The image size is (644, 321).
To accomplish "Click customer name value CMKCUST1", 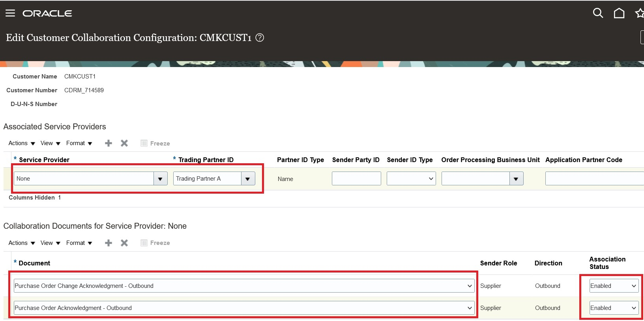I will (x=80, y=77).
